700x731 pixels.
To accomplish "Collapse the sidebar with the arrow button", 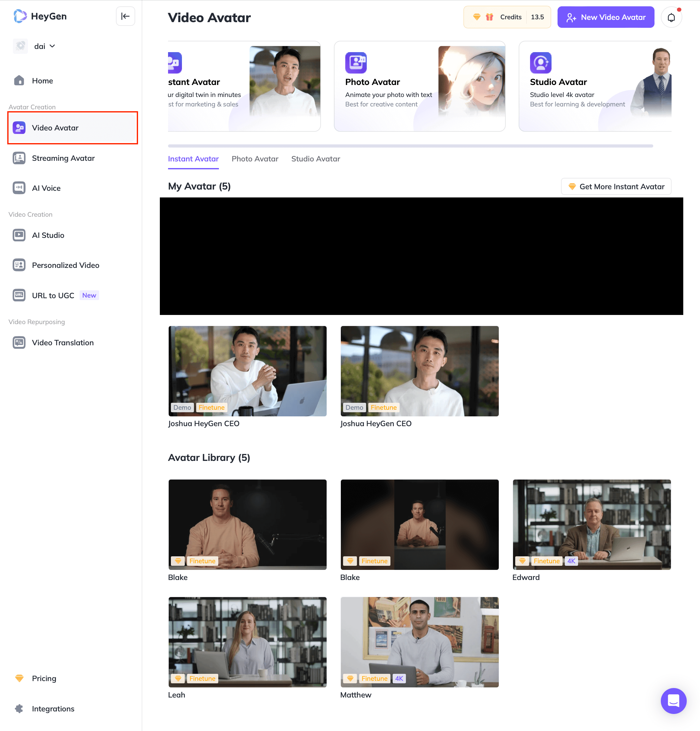I will (125, 16).
